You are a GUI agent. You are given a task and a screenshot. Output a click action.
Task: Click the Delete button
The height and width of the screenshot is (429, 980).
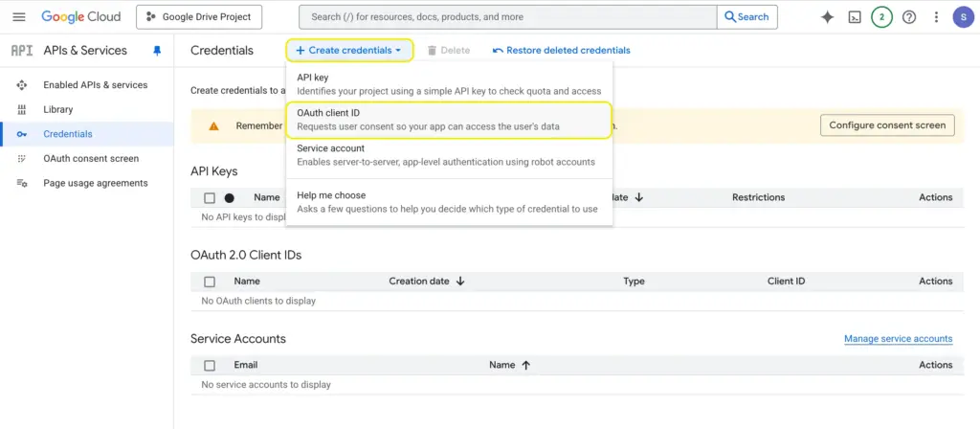(449, 50)
